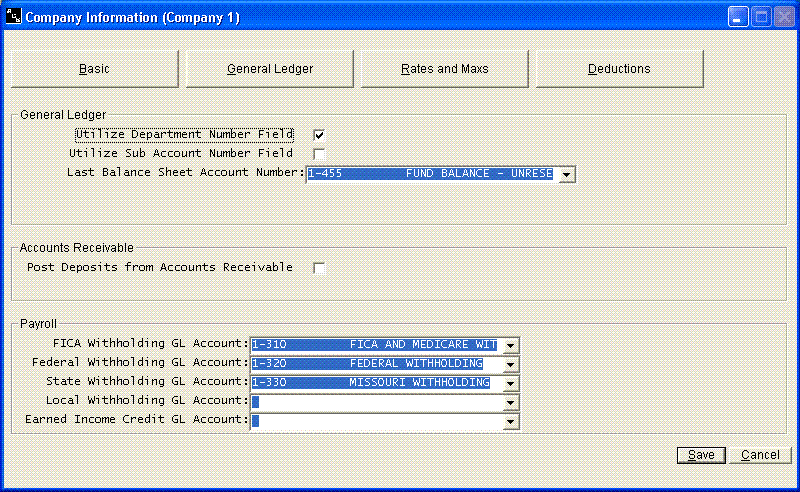
Task: Expand Local Withholding GL Account dropdown
Action: (x=510, y=402)
